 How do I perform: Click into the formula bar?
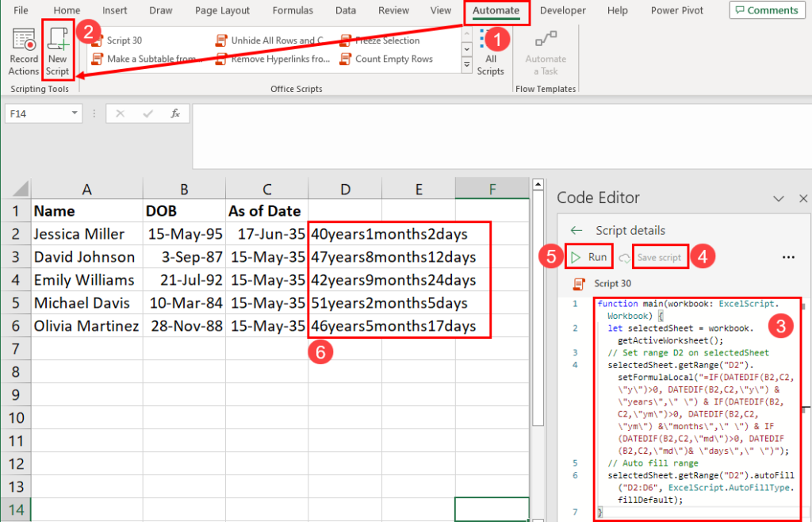(501, 136)
